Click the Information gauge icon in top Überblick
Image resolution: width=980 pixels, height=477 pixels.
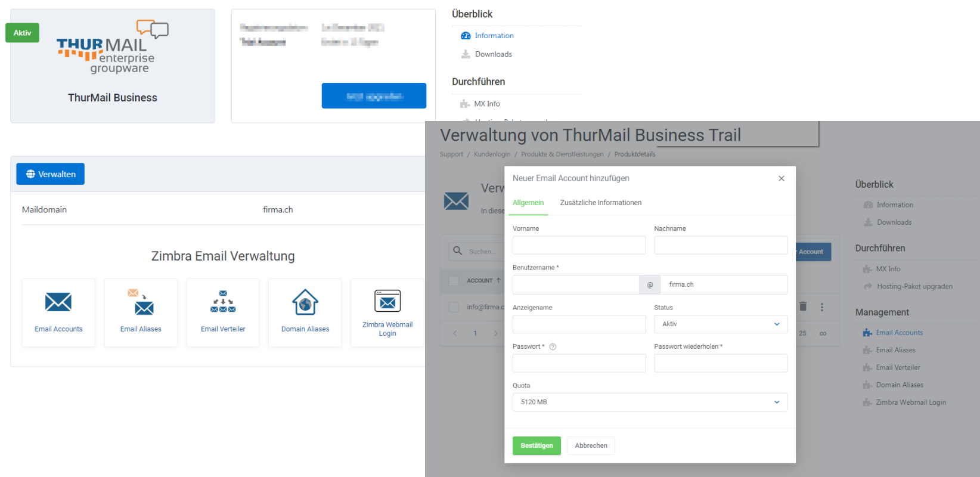click(466, 36)
